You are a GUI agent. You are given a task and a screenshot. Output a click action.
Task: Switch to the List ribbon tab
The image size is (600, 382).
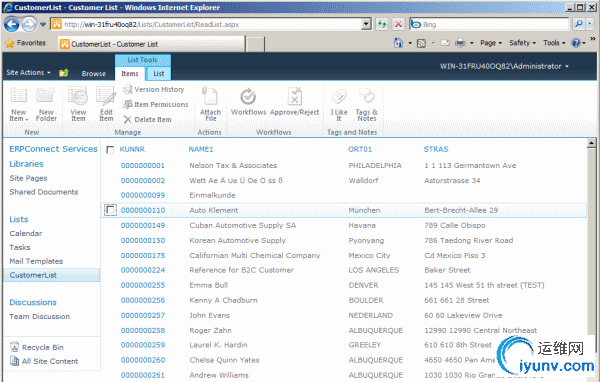pos(158,73)
